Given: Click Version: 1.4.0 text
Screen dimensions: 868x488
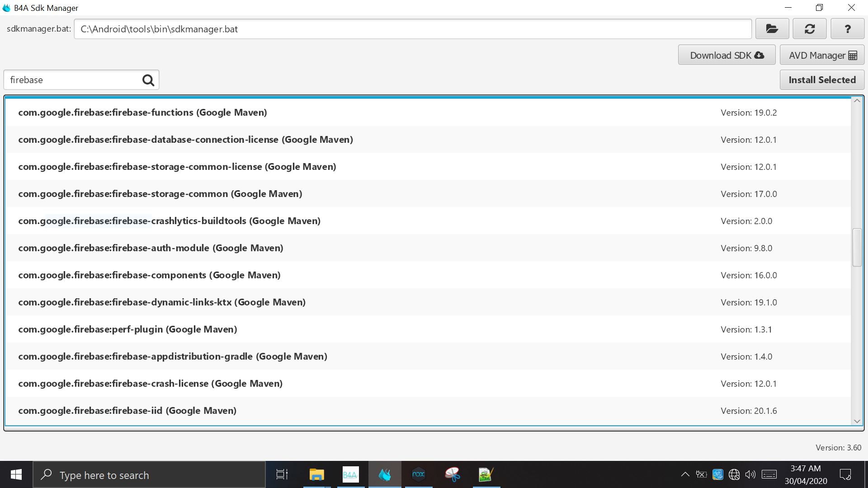Looking at the screenshot, I should click(x=746, y=357).
